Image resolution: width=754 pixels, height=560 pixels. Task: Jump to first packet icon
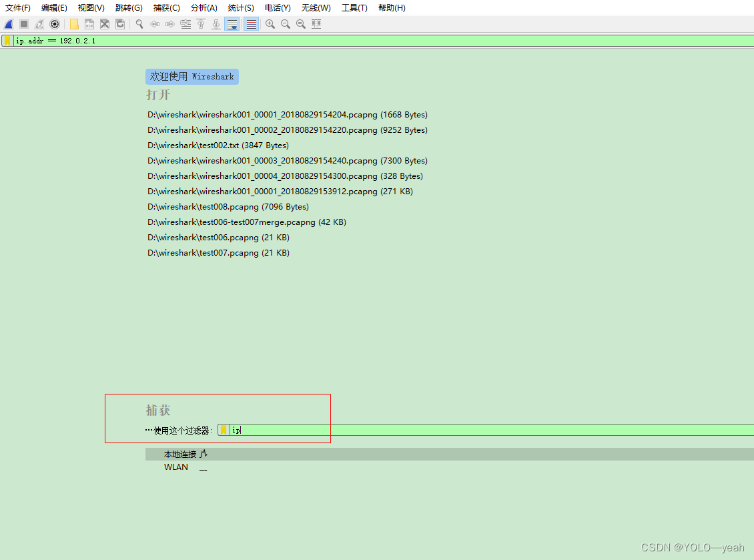[201, 24]
